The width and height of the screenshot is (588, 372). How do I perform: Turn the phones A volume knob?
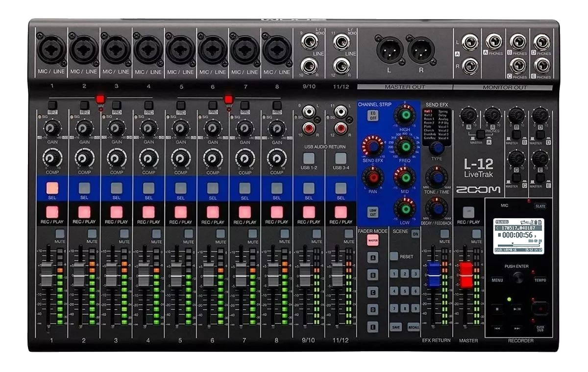coord(492,116)
